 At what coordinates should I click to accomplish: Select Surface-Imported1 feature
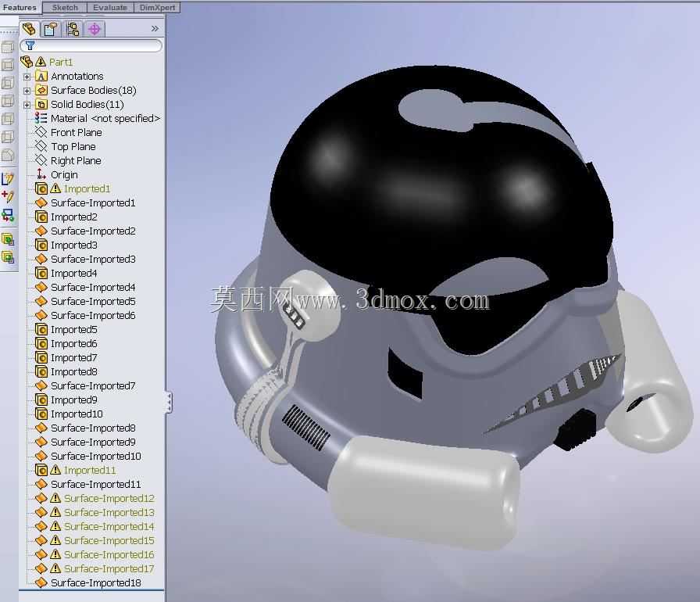pyautogui.click(x=93, y=202)
